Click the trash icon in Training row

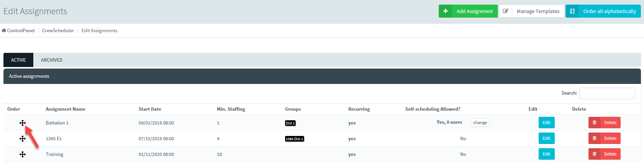[595, 154]
